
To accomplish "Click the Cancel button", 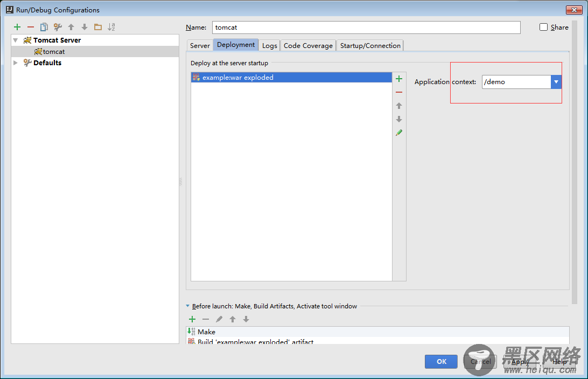I will click(x=481, y=361).
